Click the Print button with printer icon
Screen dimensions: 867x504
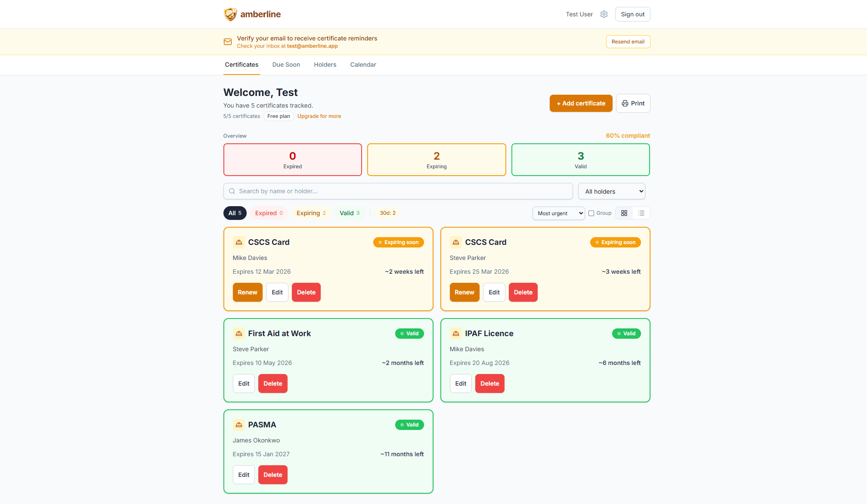[x=633, y=103]
